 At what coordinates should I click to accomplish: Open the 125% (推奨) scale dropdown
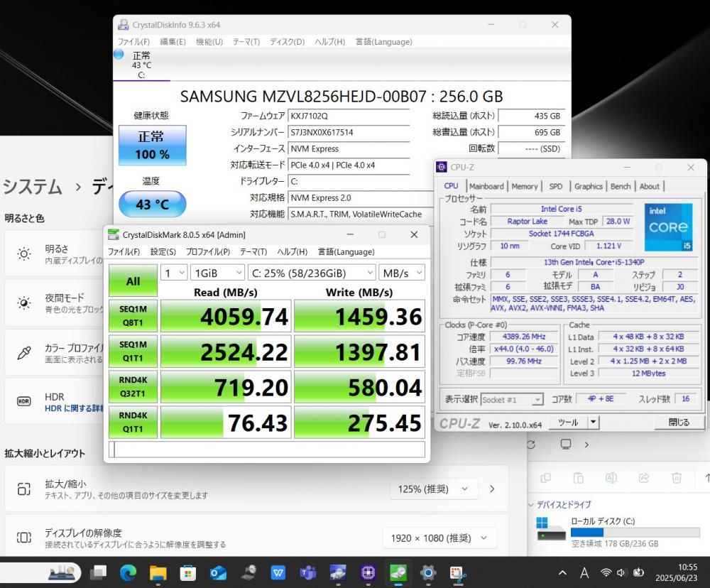click(x=432, y=489)
